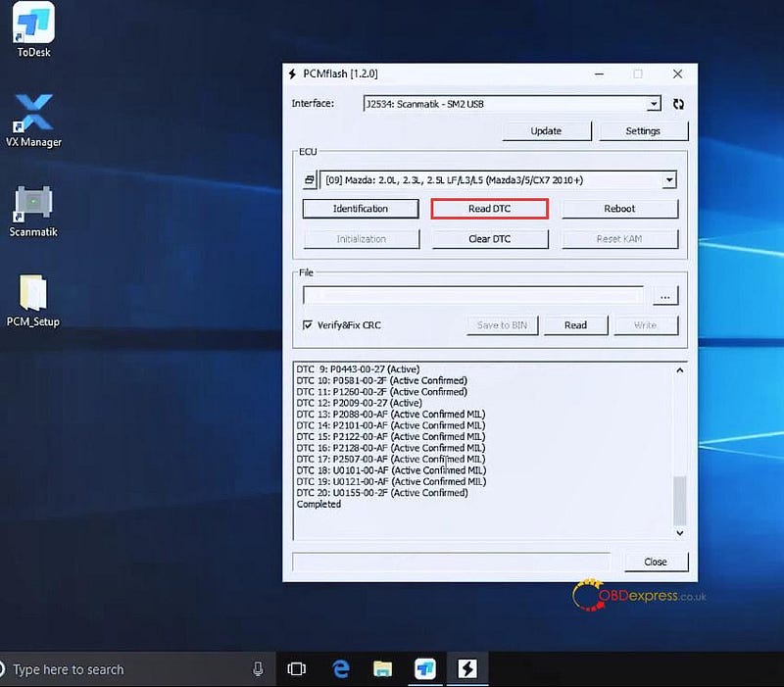784x687 pixels.
Task: Launch Microsoft Edge from the taskbar
Action: click(x=340, y=668)
